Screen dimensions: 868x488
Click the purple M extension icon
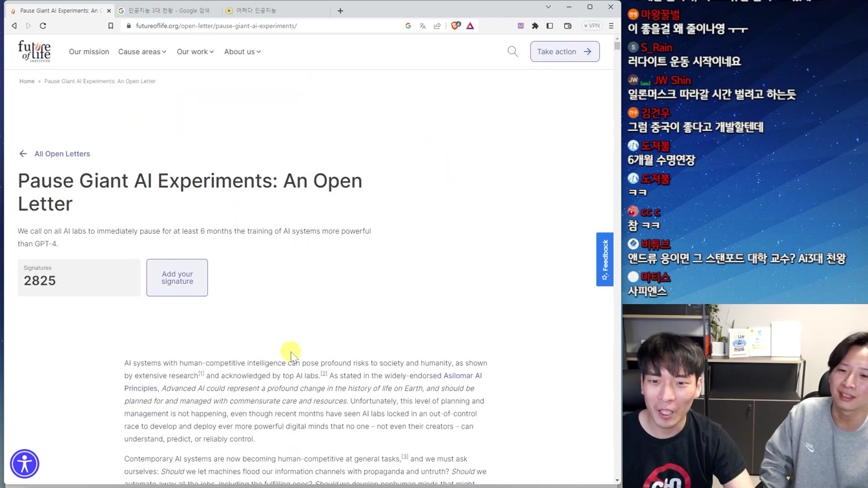tap(521, 26)
